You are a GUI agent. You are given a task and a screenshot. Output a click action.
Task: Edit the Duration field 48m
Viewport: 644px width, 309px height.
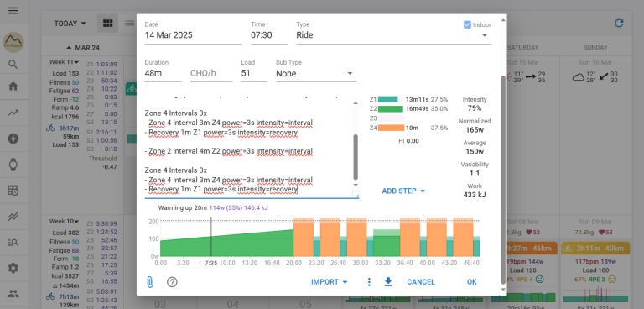click(x=163, y=74)
